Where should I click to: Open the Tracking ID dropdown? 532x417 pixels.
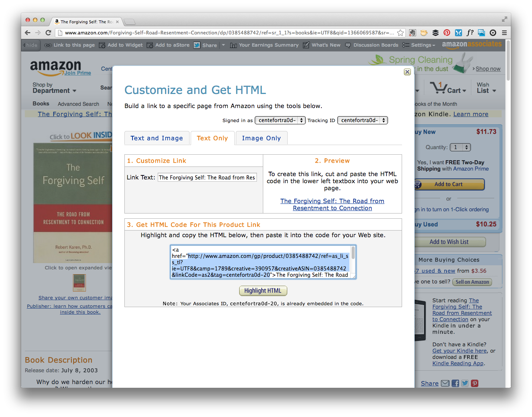(x=362, y=120)
